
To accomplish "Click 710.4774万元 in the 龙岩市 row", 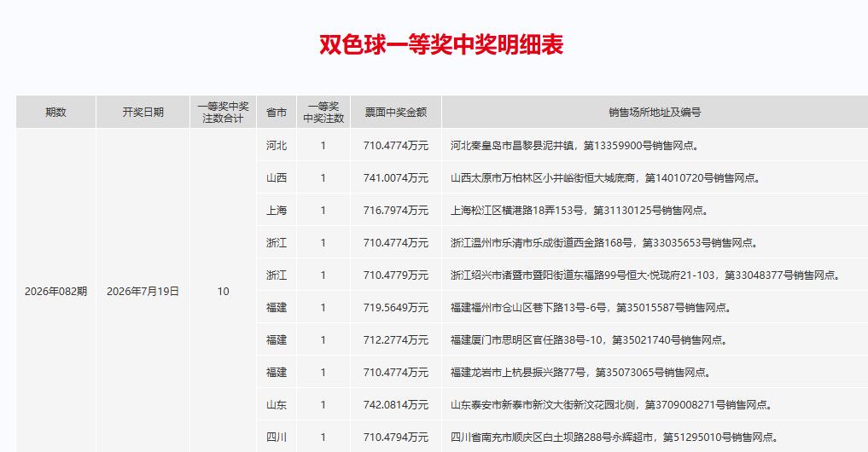I will [x=396, y=373].
